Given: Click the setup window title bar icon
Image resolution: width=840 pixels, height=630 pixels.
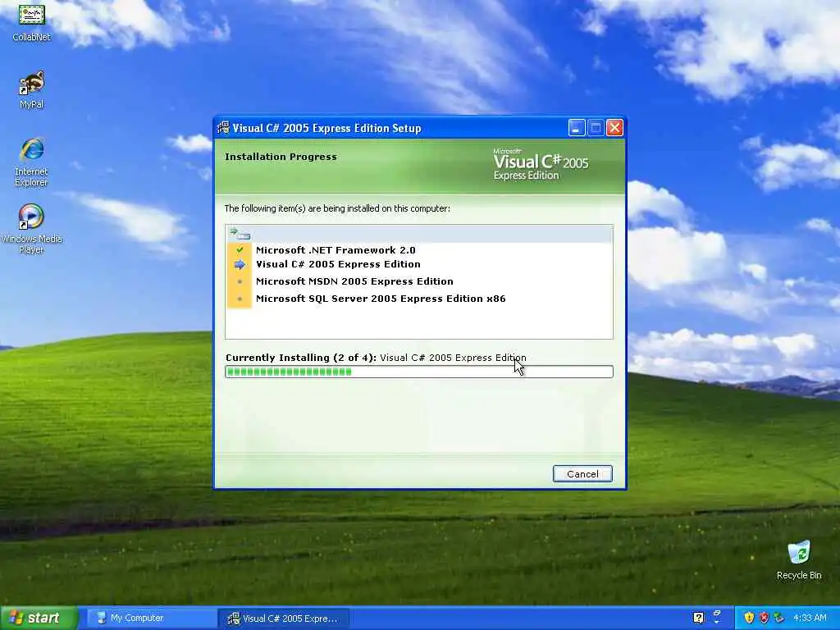Looking at the screenshot, I should [x=223, y=128].
